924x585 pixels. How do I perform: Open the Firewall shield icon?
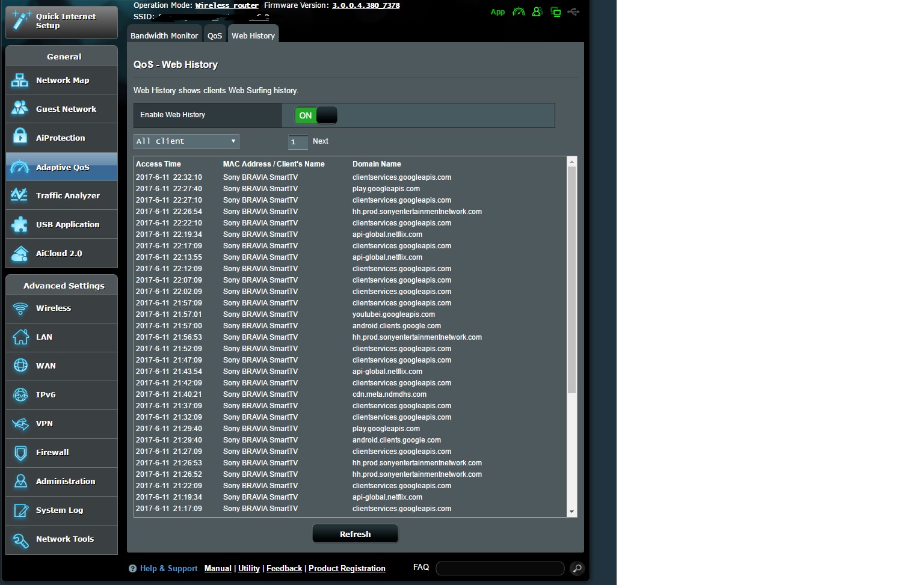point(20,453)
